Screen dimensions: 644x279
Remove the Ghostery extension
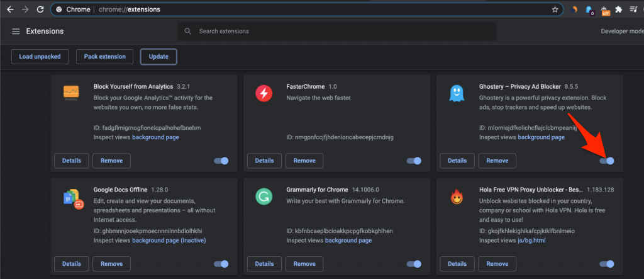(497, 161)
